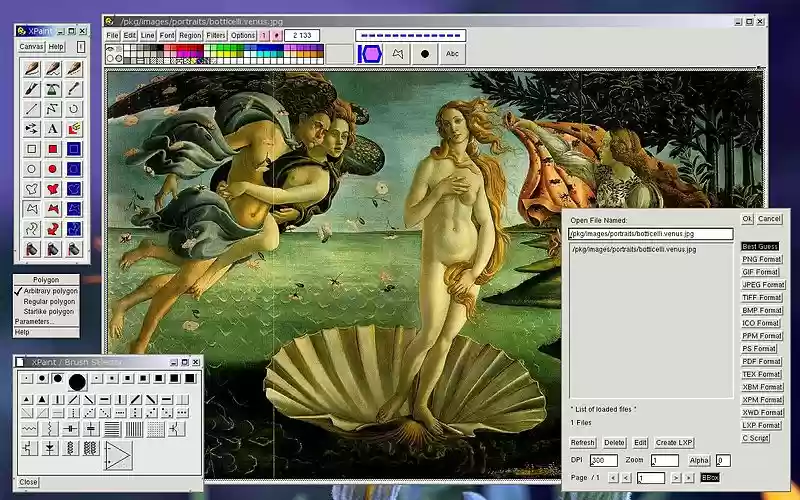Select the straight line tool in toolbox
The height and width of the screenshot is (500, 800).
click(31, 109)
